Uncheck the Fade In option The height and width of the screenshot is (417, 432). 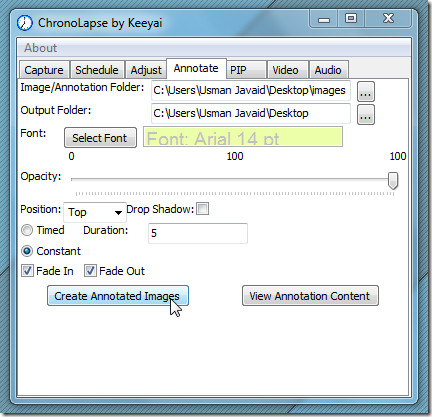27,271
